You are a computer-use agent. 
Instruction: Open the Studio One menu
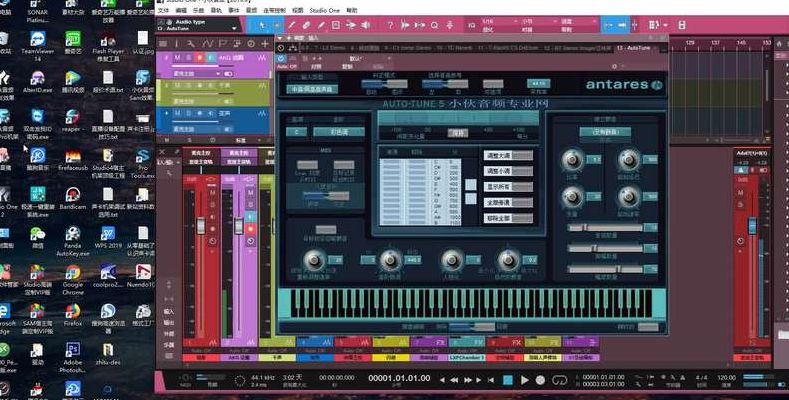325,10
